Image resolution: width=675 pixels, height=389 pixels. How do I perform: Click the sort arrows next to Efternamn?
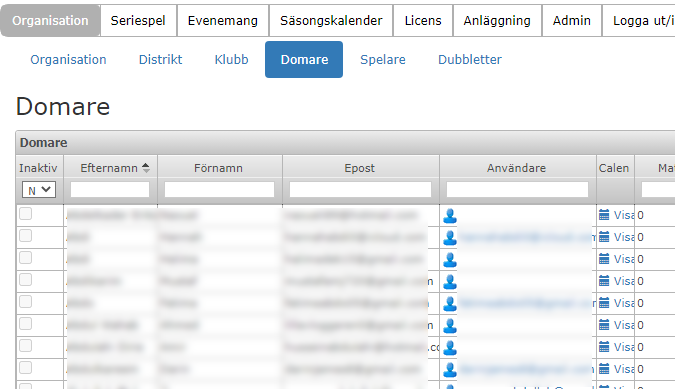pos(146,168)
